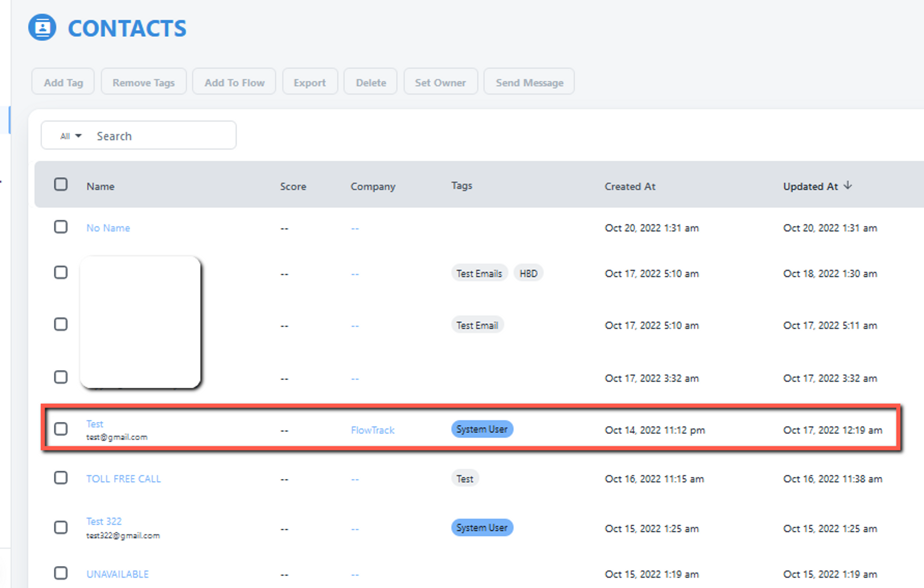This screenshot has height=588, width=924.
Task: Select the Test contact row checkbox
Action: (61, 429)
